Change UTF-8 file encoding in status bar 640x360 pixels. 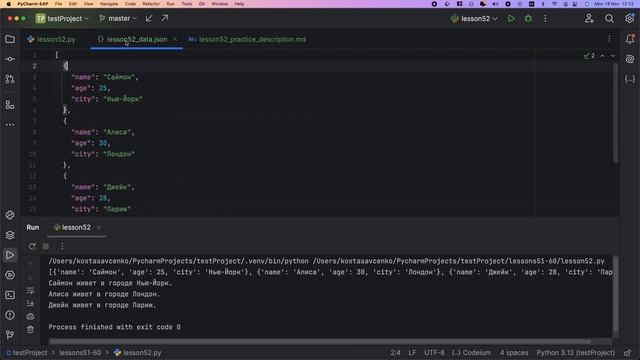click(x=434, y=353)
